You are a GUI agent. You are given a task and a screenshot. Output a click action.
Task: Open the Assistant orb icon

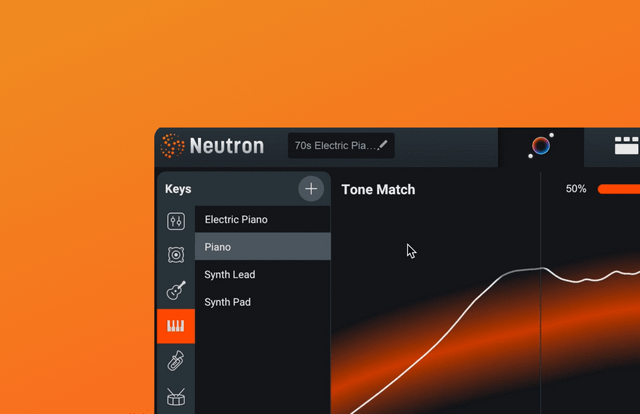[x=541, y=146]
